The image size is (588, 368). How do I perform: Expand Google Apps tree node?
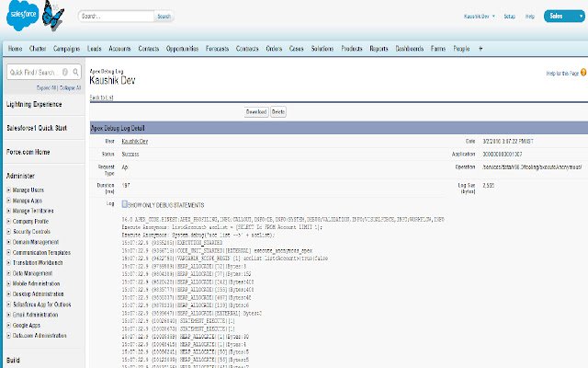pyautogui.click(x=8, y=325)
